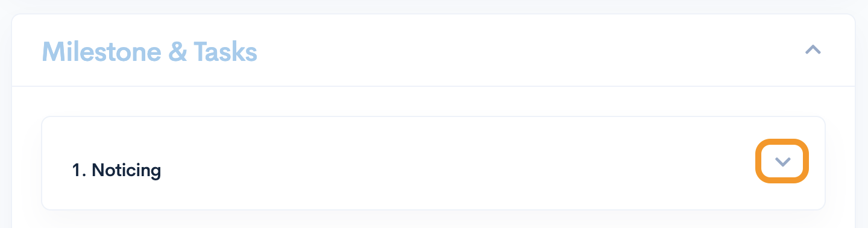Hide the Milestone & Tasks panel contents
This screenshot has height=228, width=868.
pos(813,50)
